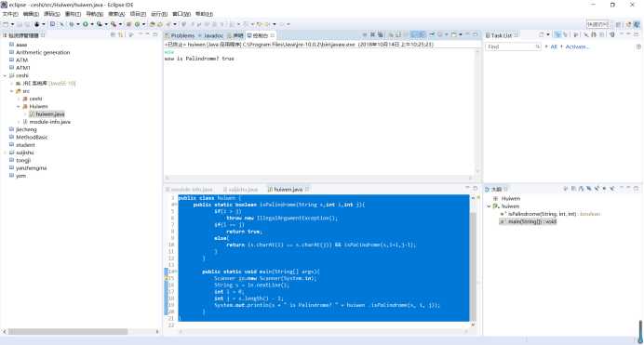Open the Run icon dropdown arrow
644x345 pixels.
pyautogui.click(x=92, y=24)
